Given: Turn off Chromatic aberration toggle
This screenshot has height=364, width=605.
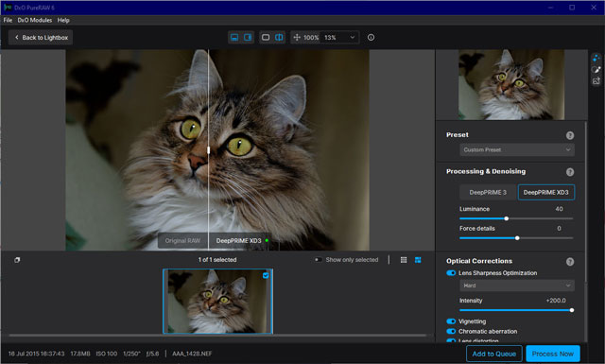Looking at the screenshot, I should pyautogui.click(x=451, y=331).
